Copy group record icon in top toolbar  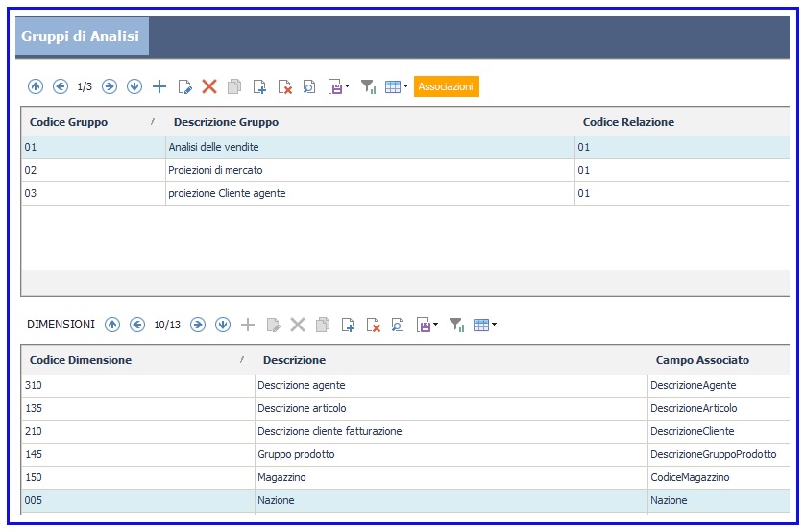pyautogui.click(x=234, y=86)
